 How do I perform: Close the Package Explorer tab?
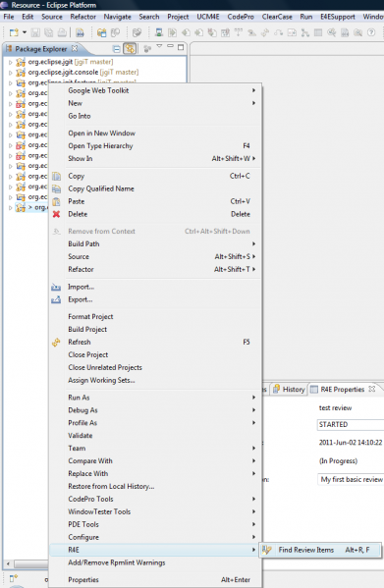point(75,48)
